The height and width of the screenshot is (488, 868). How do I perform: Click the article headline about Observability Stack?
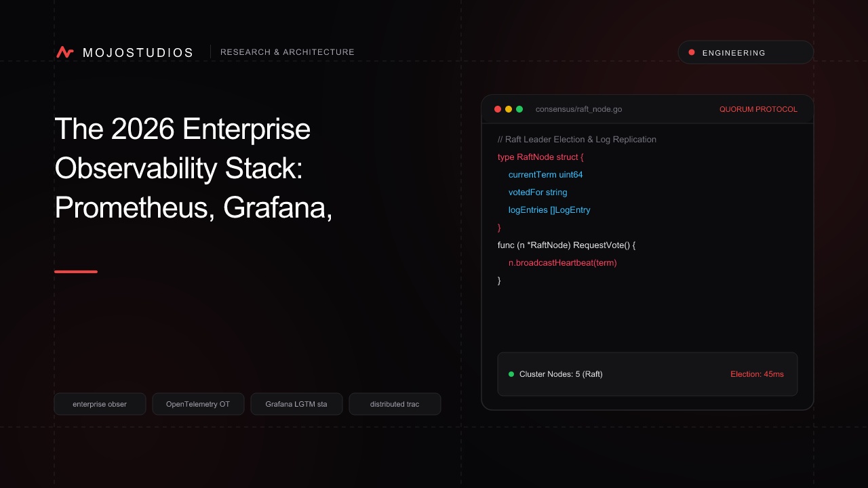coord(193,168)
